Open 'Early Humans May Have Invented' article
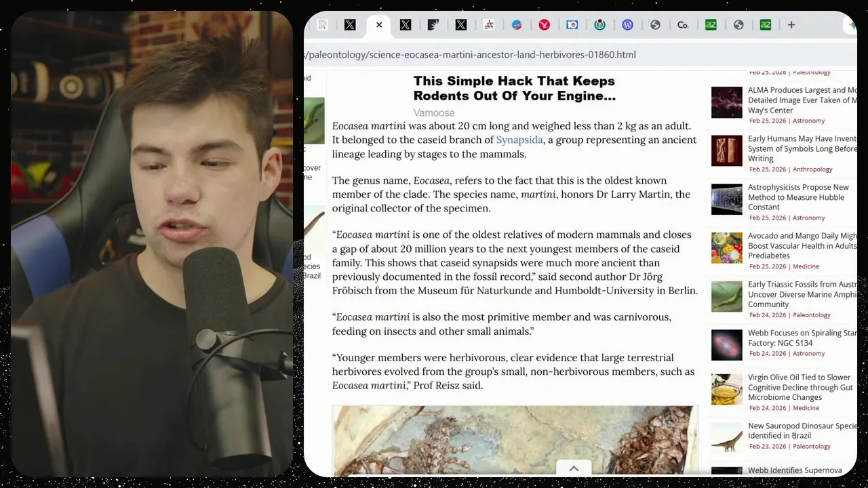The height and width of the screenshot is (488, 868). pyautogui.click(x=802, y=148)
